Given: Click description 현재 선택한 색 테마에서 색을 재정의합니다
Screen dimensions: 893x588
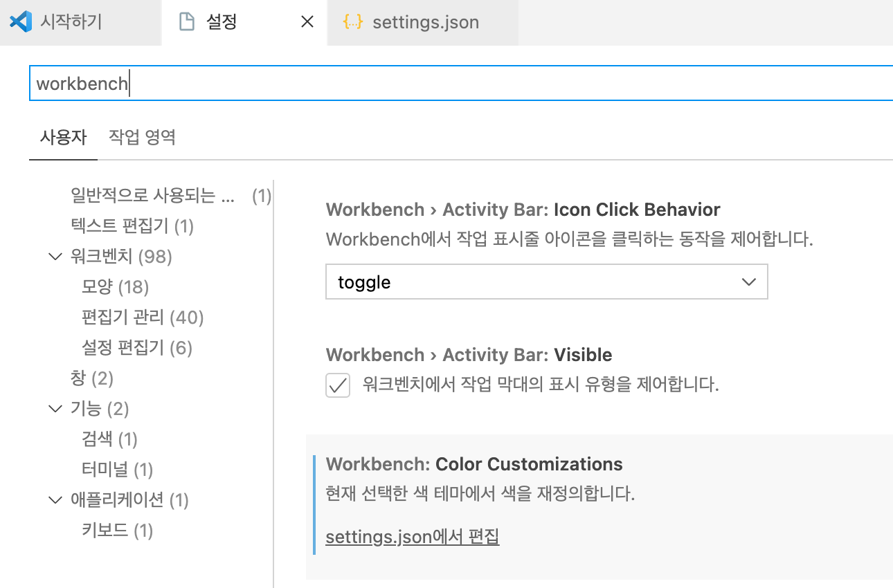Looking at the screenshot, I should pos(480,495).
